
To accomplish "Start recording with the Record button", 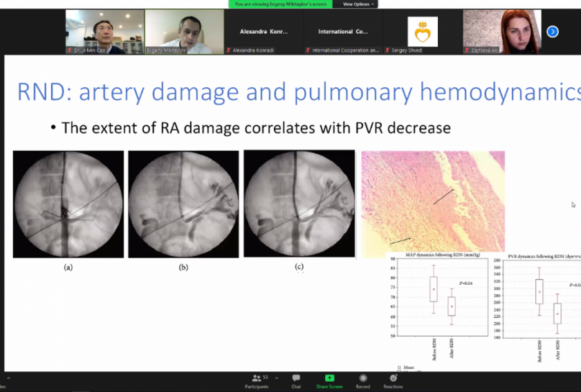I will pyautogui.click(x=363, y=380).
